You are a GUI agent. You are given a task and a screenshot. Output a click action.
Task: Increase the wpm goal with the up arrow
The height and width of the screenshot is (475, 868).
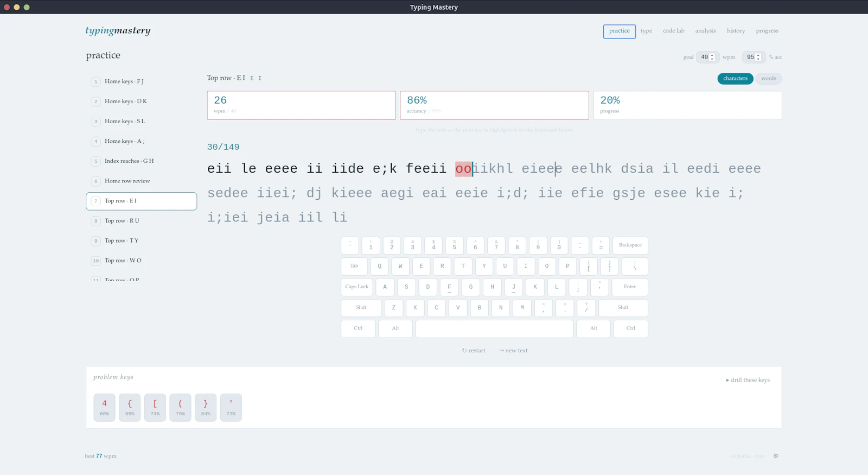(x=712, y=55)
